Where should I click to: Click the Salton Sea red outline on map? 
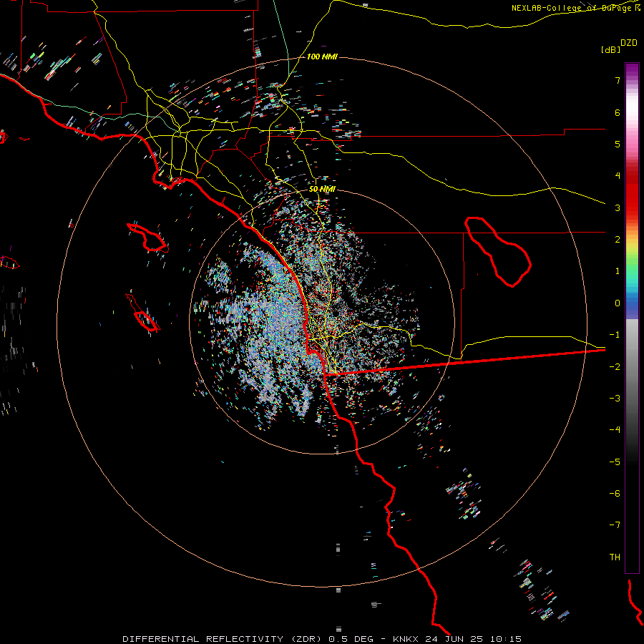498,252
